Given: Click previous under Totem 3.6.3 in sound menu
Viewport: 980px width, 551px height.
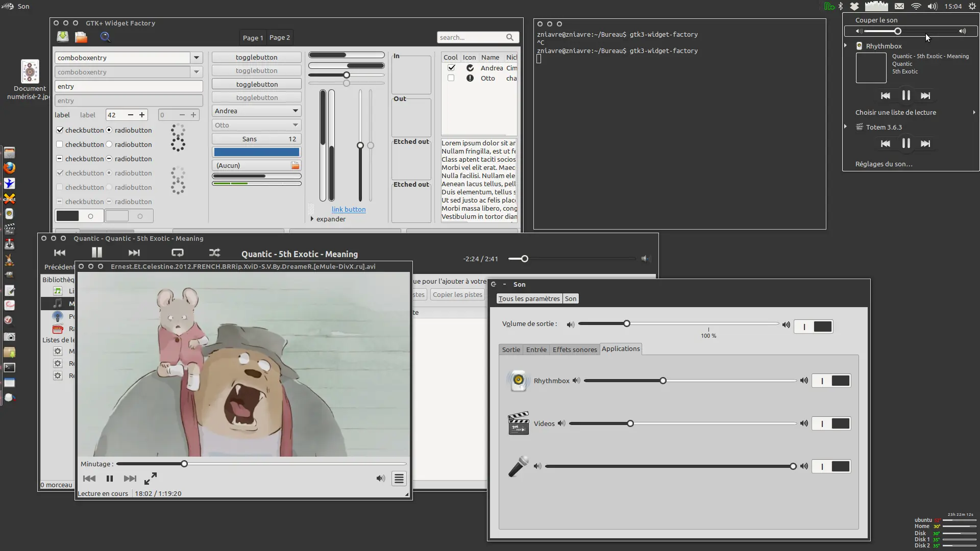Looking at the screenshot, I should click(886, 144).
